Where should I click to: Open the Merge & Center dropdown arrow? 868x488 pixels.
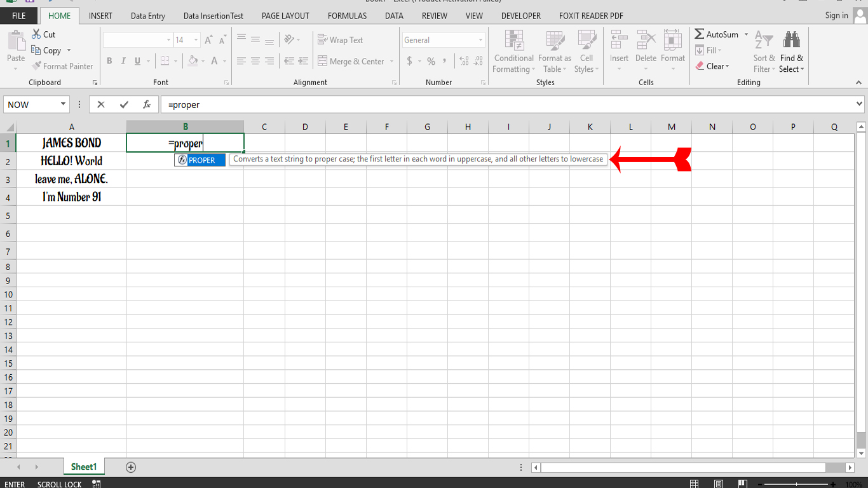pyautogui.click(x=391, y=62)
